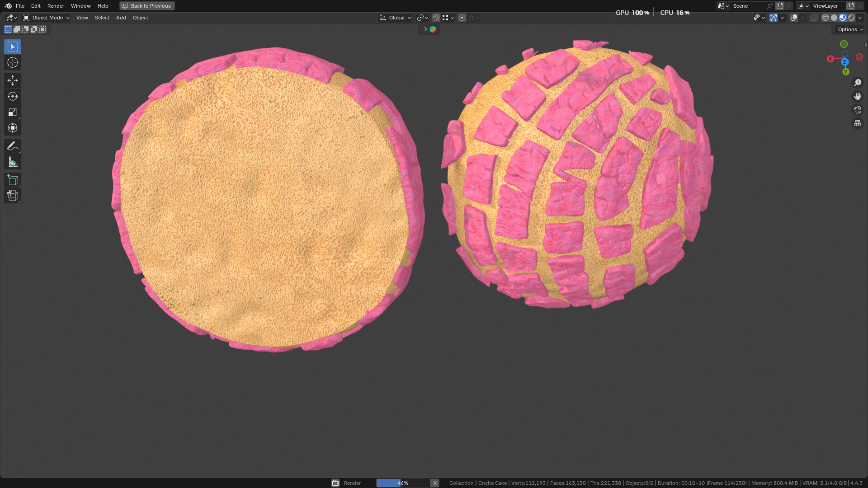This screenshot has height=488, width=868.
Task: Click Back to Previous button
Action: [147, 6]
